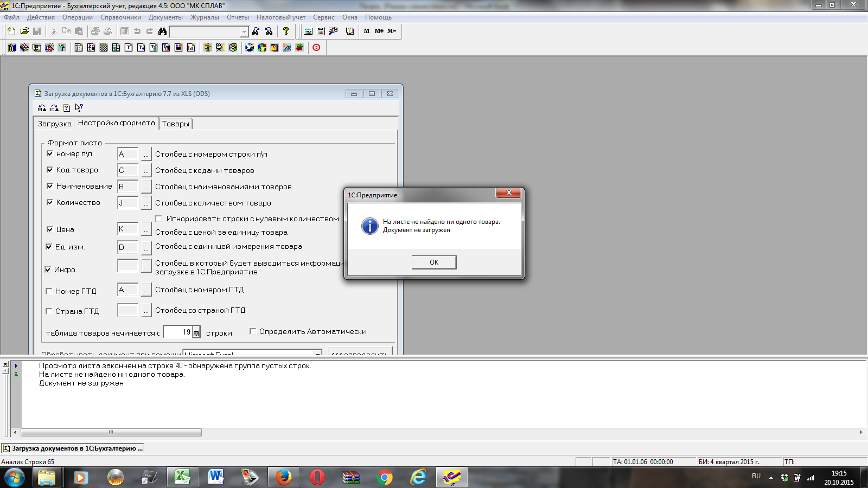Image resolution: width=868 pixels, height=488 pixels.
Task: Check 'Определить Автоматически' option
Action: (x=253, y=332)
